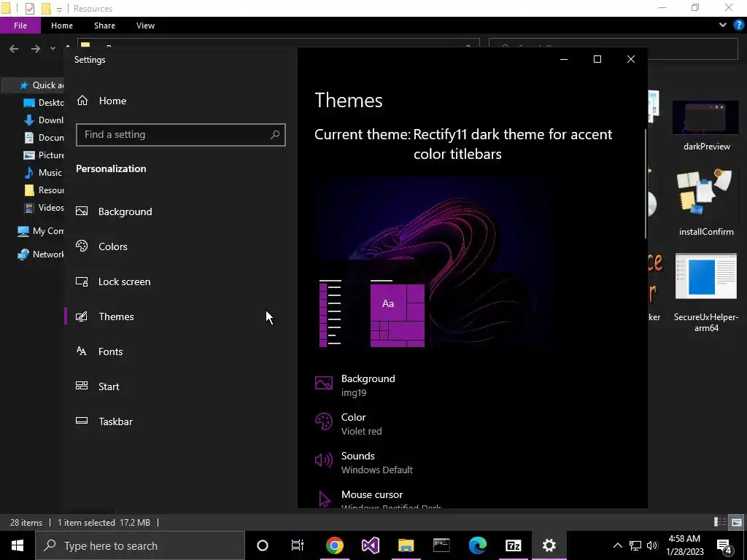Open Background personalization page
The height and width of the screenshot is (560, 747).
click(115, 211)
